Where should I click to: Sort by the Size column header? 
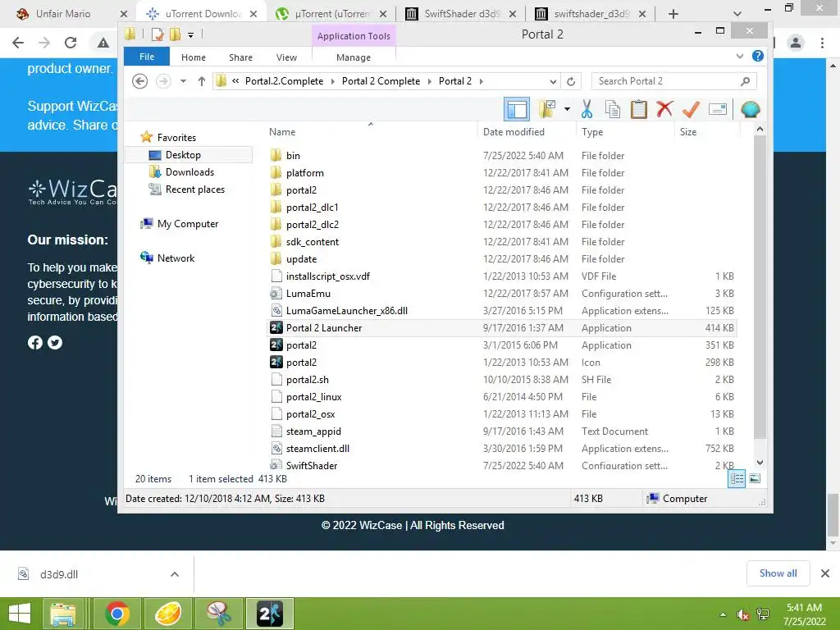pyautogui.click(x=688, y=132)
